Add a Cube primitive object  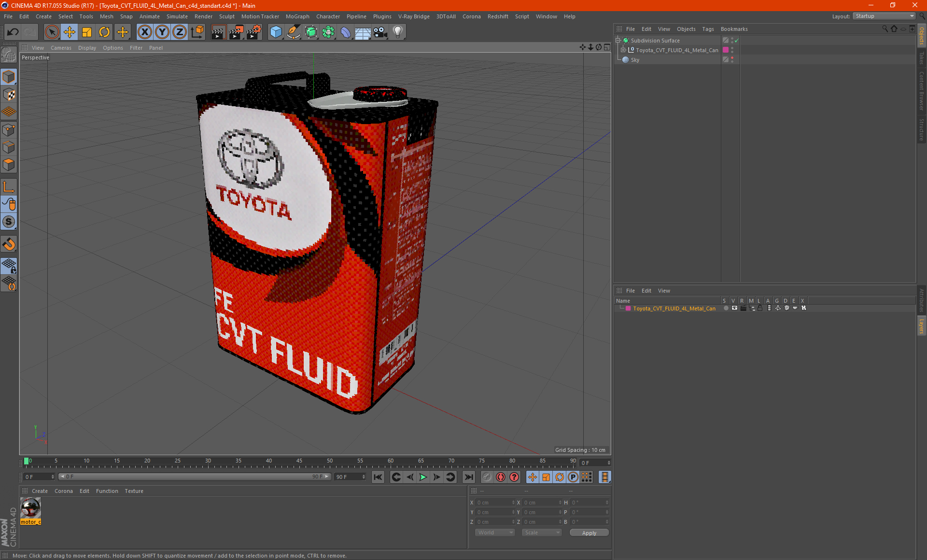276,32
